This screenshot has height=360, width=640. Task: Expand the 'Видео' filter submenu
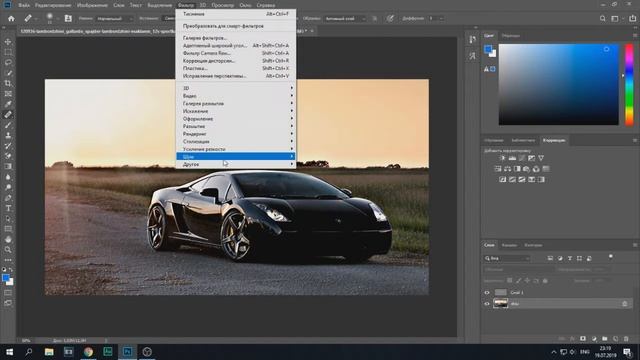[236, 96]
